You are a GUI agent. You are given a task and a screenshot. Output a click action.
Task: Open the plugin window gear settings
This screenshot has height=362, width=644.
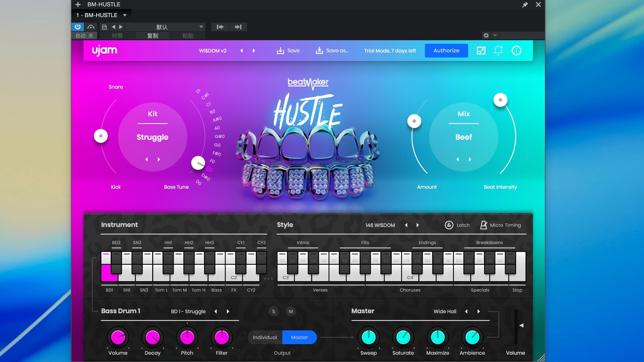tap(486, 35)
